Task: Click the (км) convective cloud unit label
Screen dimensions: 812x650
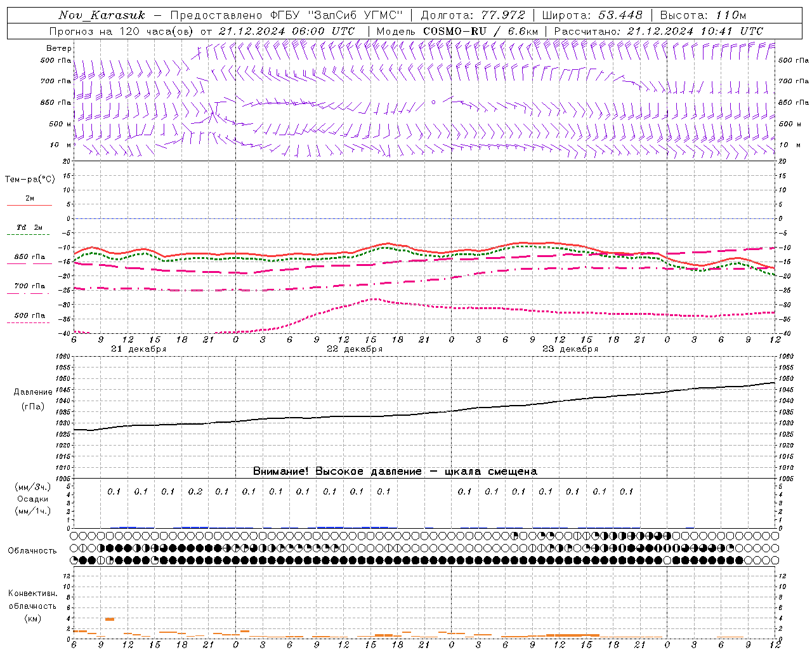Action: (x=32, y=618)
